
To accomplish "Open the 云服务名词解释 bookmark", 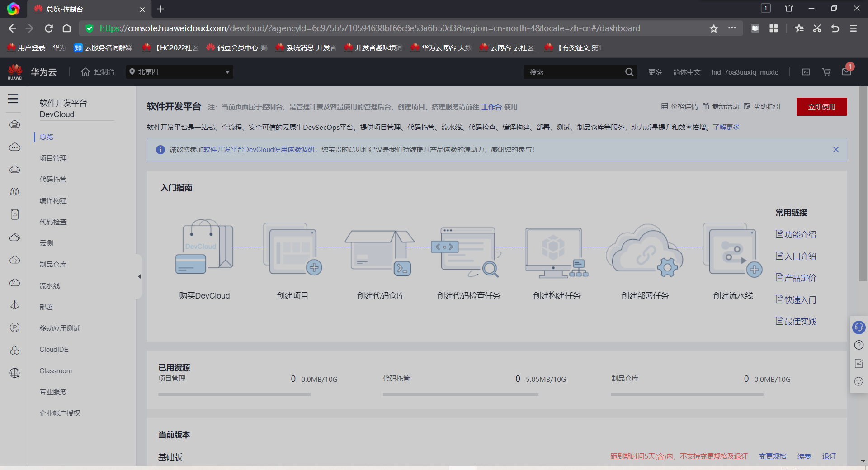I will pos(104,48).
